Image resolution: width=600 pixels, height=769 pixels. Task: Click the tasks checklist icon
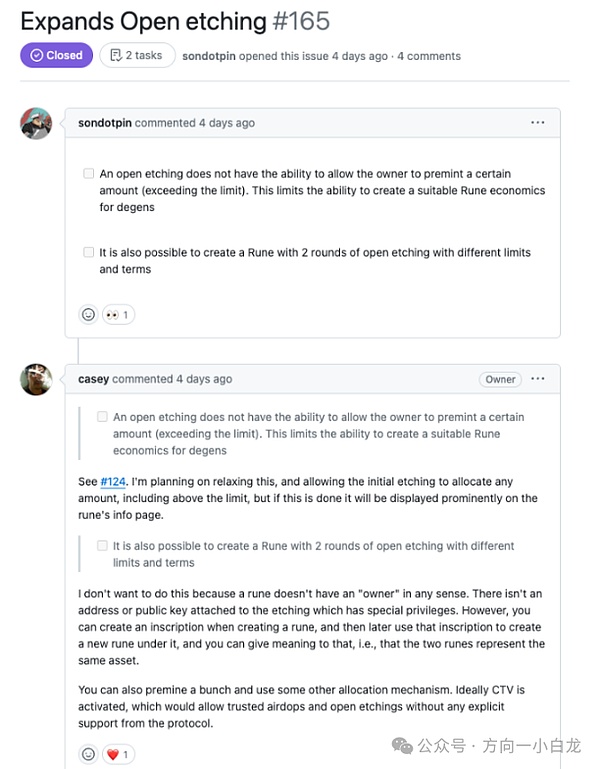point(116,55)
